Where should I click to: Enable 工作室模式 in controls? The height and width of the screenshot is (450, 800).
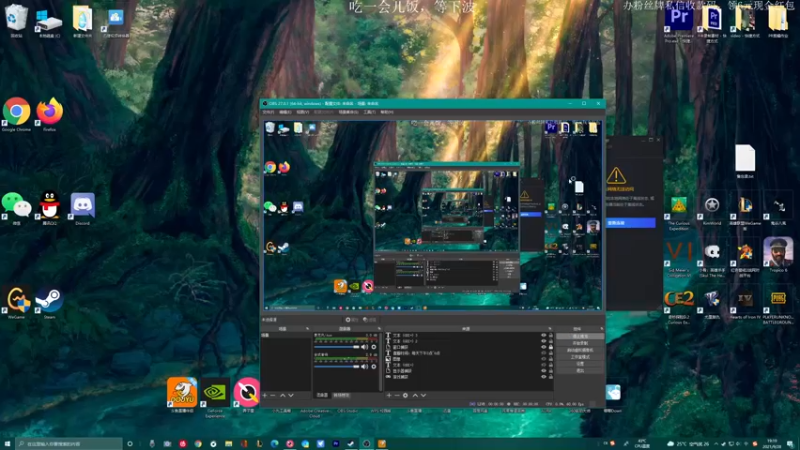pos(580,357)
